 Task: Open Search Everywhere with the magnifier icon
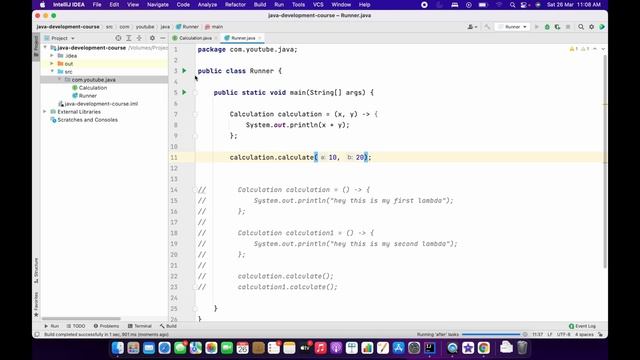click(x=581, y=27)
